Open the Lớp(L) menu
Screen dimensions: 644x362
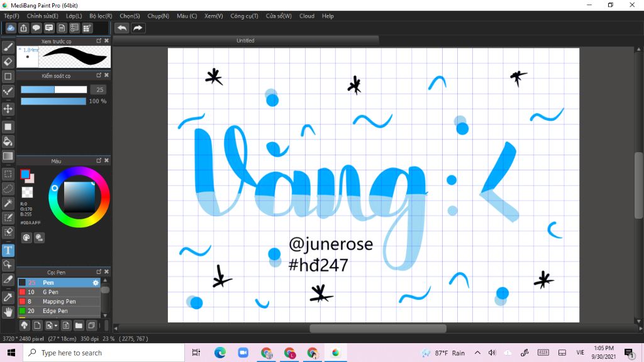(74, 16)
